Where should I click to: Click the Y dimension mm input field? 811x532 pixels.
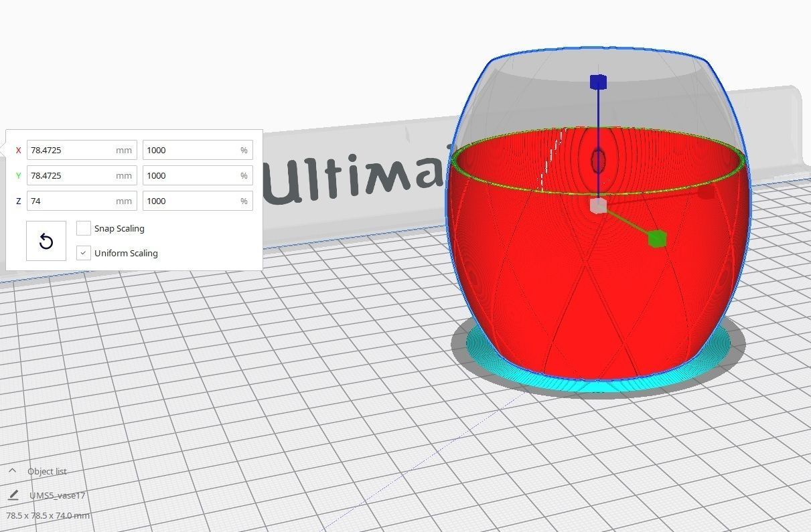click(82, 175)
